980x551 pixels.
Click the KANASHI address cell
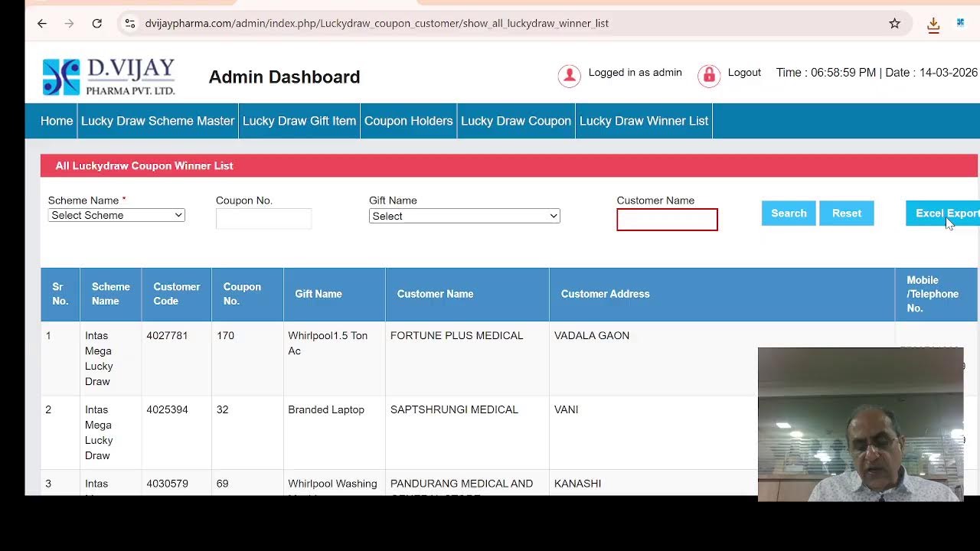click(577, 484)
